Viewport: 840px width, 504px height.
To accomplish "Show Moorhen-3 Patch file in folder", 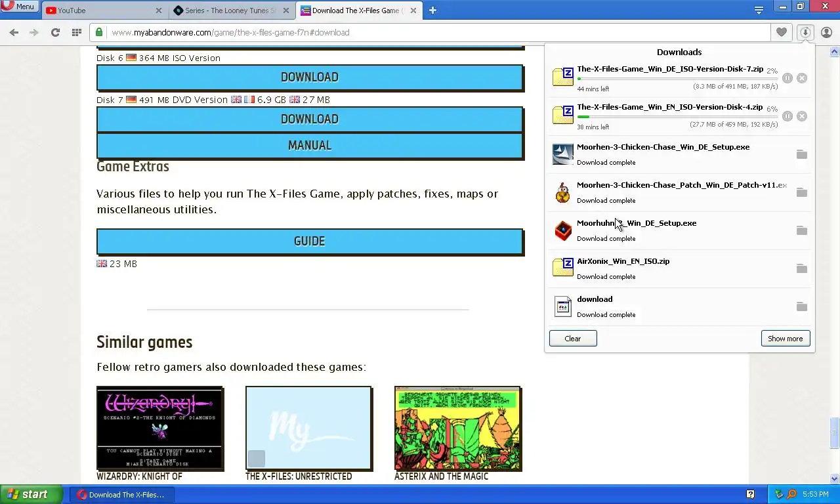I will point(802,192).
